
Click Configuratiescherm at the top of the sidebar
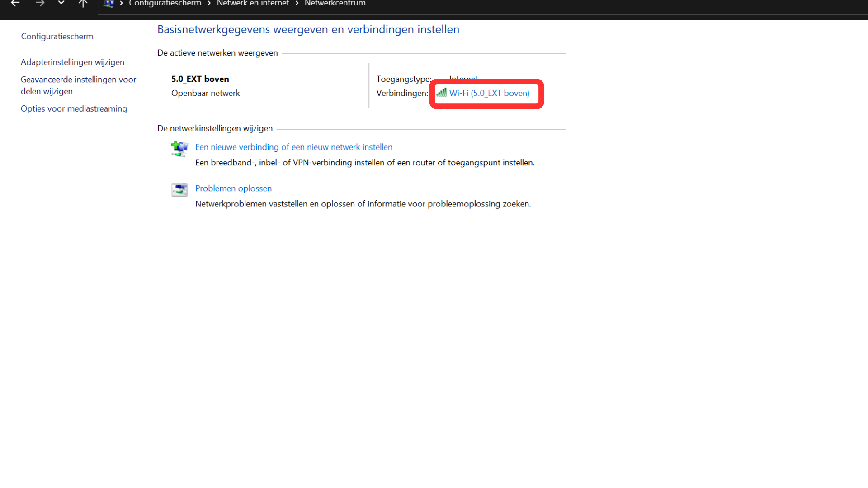[x=57, y=36]
